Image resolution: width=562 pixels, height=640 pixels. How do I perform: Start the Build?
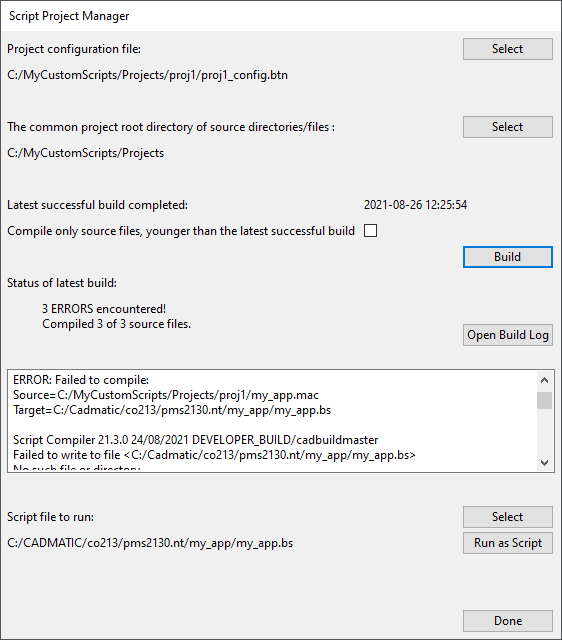(508, 257)
